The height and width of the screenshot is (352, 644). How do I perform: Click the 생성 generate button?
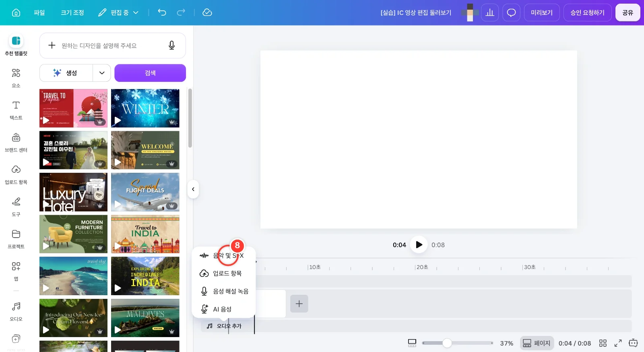66,73
